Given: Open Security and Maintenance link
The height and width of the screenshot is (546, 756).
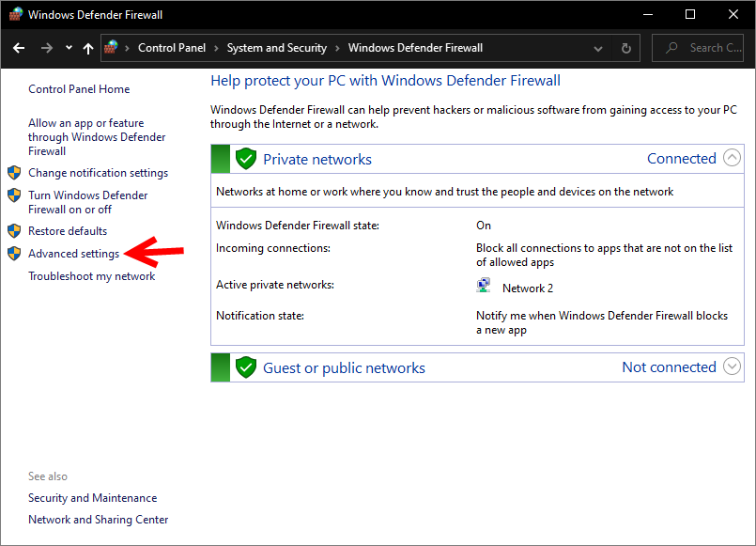Looking at the screenshot, I should pos(93,498).
